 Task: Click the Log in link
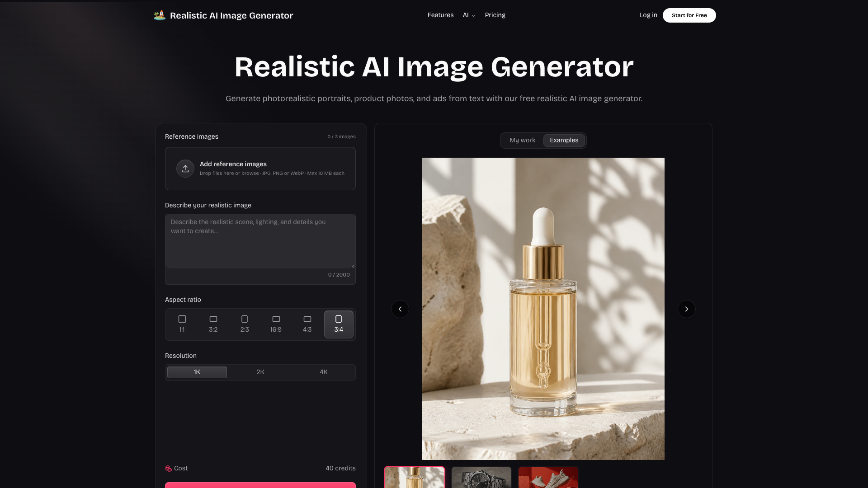point(648,15)
